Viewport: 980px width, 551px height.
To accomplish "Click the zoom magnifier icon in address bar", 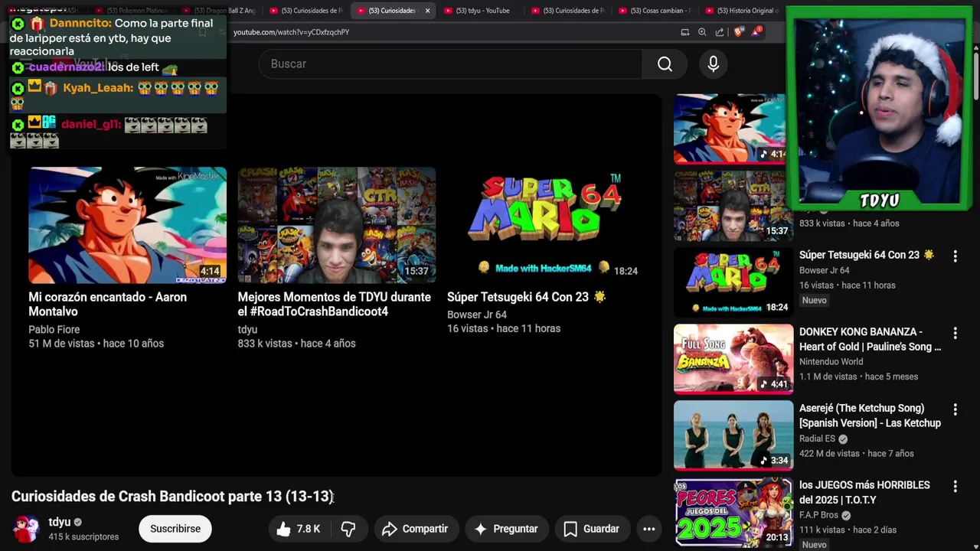I will tap(702, 32).
